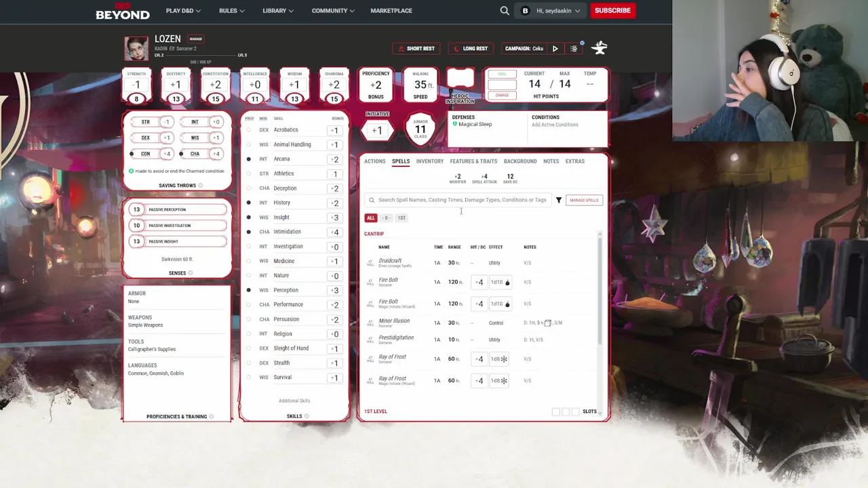Check the third 1st-level spell slot

point(575,411)
